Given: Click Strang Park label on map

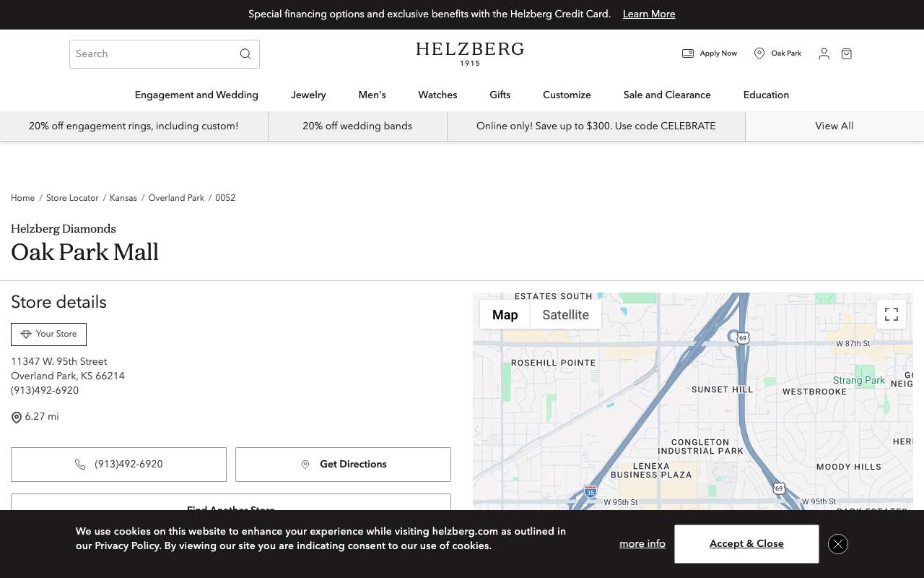Looking at the screenshot, I should [859, 380].
